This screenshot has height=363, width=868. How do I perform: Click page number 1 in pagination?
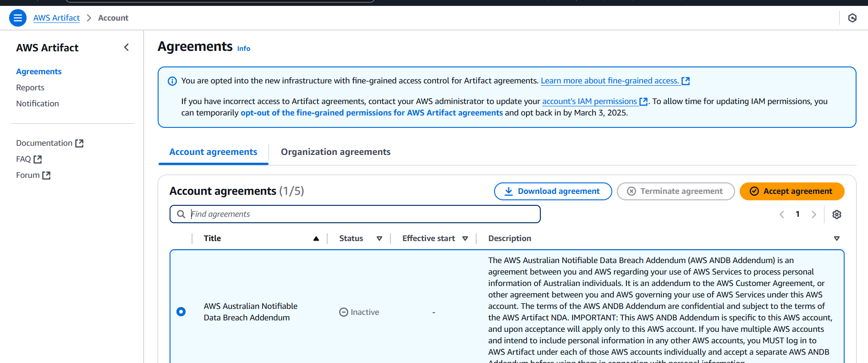(x=797, y=214)
